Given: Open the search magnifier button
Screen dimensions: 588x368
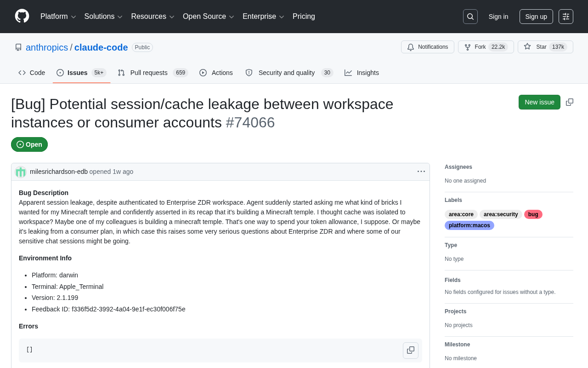Looking at the screenshot, I should click(470, 17).
